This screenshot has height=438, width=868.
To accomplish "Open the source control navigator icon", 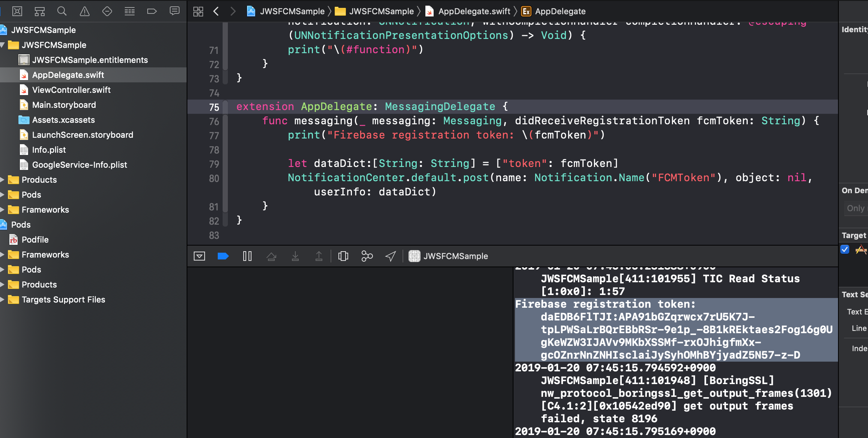I will pos(17,11).
